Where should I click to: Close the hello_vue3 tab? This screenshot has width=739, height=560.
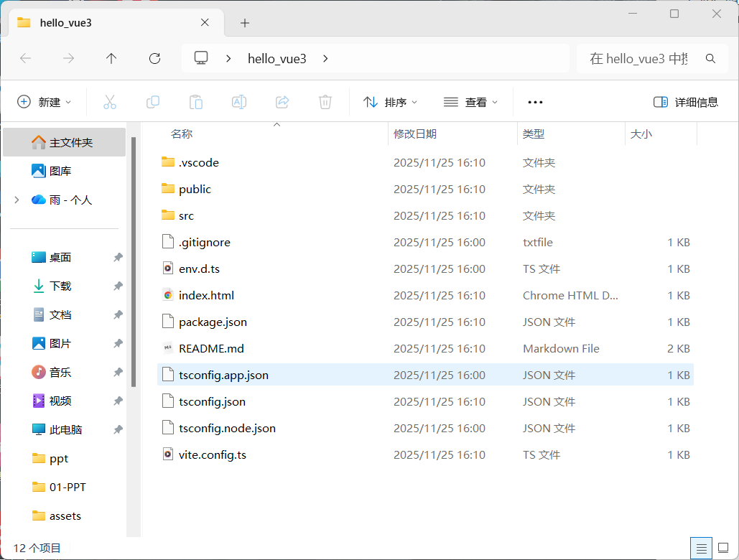[205, 22]
